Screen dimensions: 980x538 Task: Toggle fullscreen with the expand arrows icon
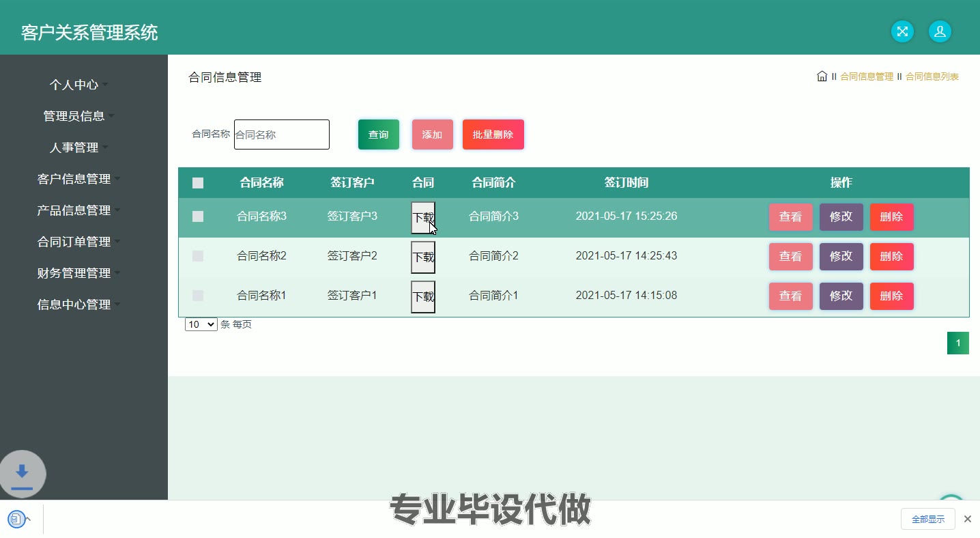point(902,31)
